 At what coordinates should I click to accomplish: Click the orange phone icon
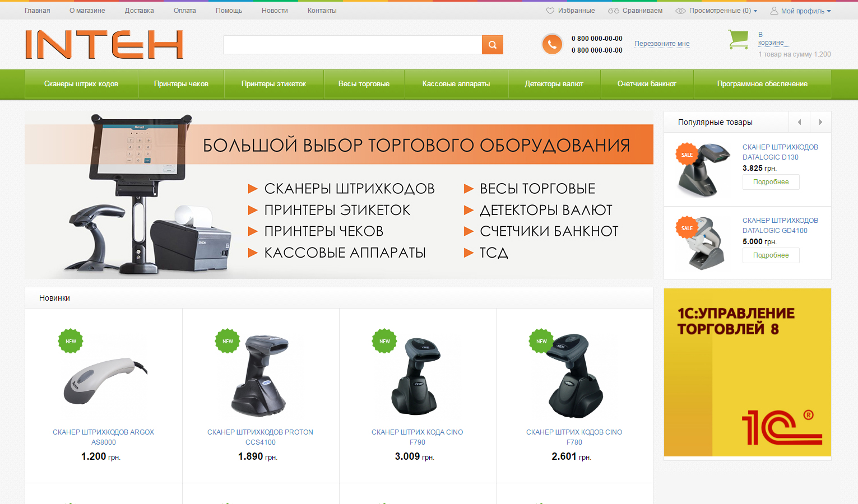[x=552, y=44]
